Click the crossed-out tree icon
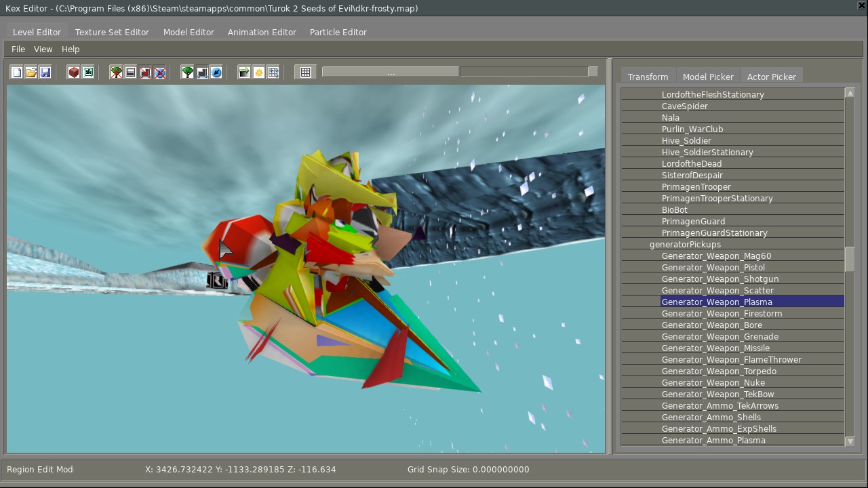This screenshot has width=868, height=488. click(117, 73)
